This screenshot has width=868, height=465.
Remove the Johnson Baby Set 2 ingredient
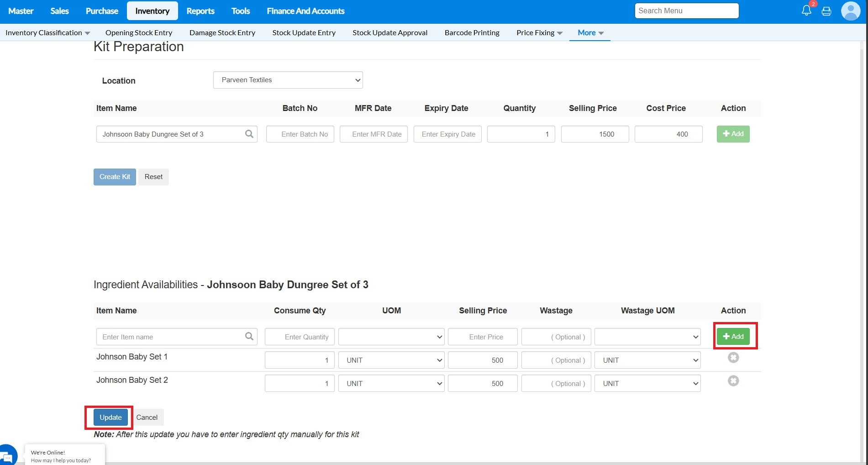pos(733,381)
